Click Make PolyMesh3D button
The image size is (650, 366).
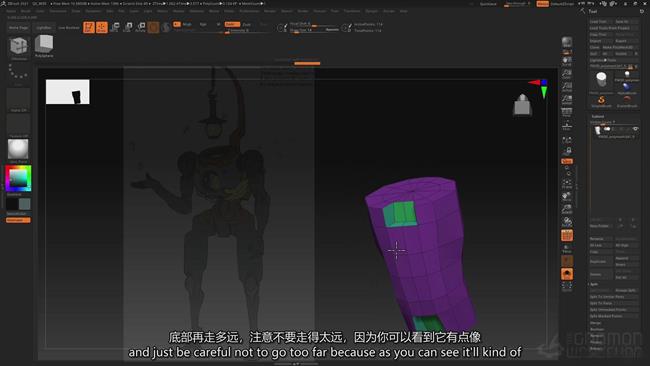pos(620,47)
